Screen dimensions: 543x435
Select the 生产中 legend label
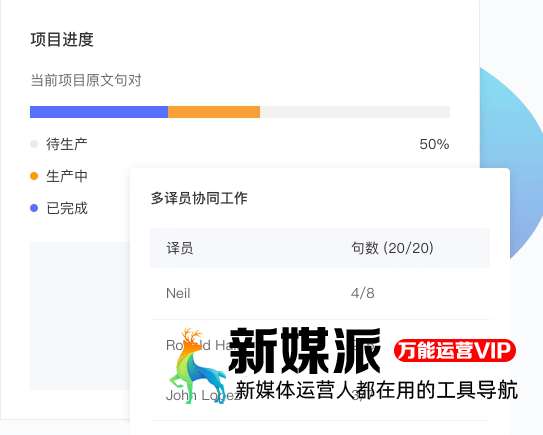67,176
